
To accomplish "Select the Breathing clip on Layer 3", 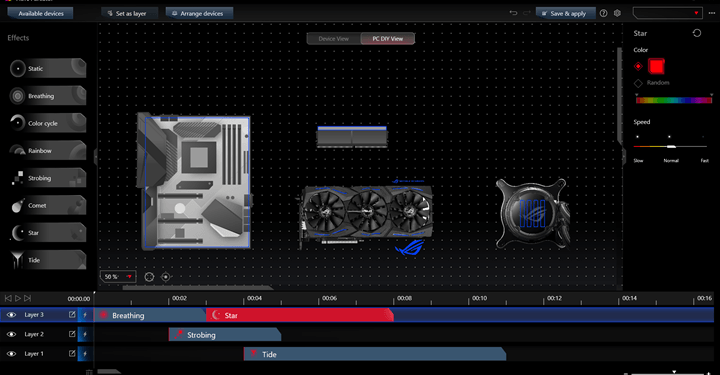I will click(150, 315).
